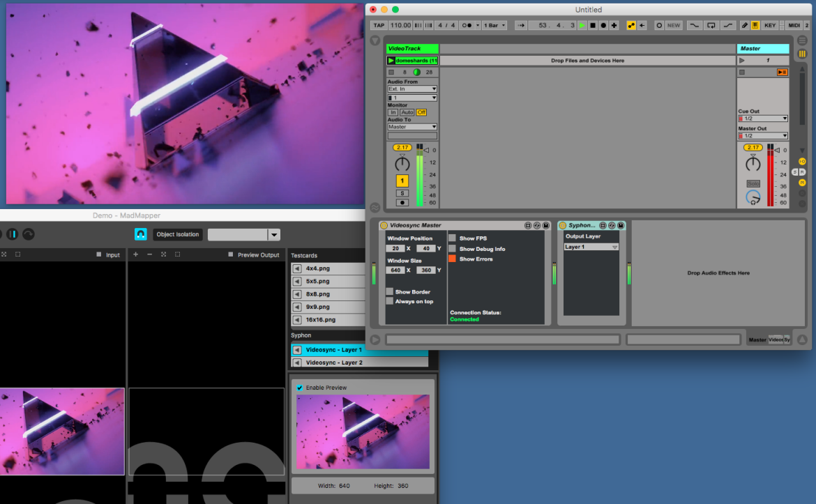Viewport: 816px width, 504px height.
Task: Click the plus zoom icon above Preview Output
Action: (136, 254)
